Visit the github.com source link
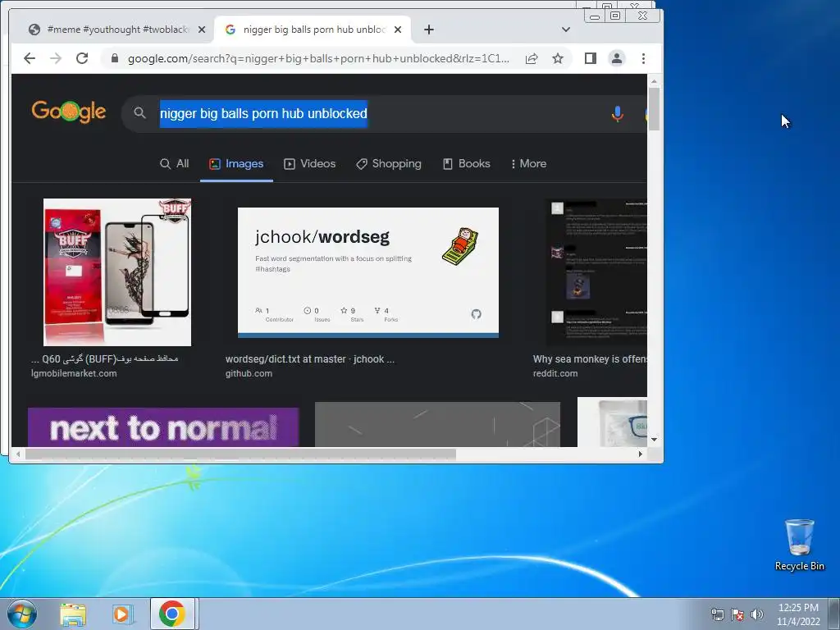The width and height of the screenshot is (840, 630). pos(249,373)
